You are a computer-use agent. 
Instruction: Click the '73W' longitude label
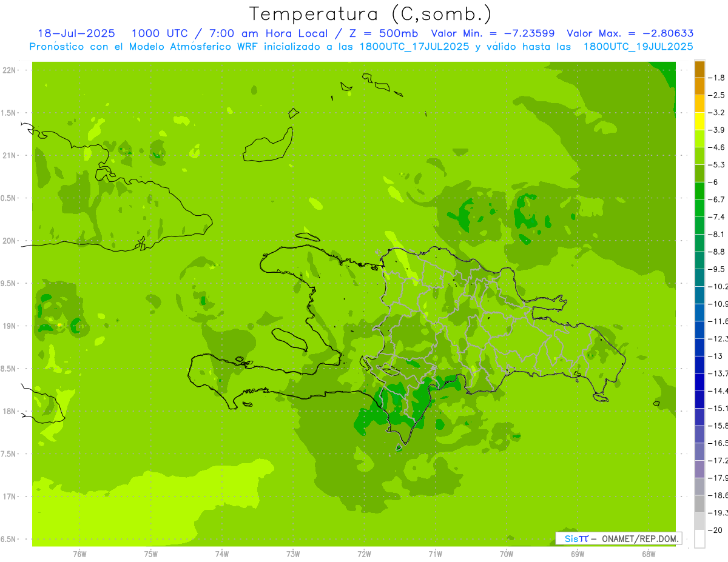(x=293, y=554)
